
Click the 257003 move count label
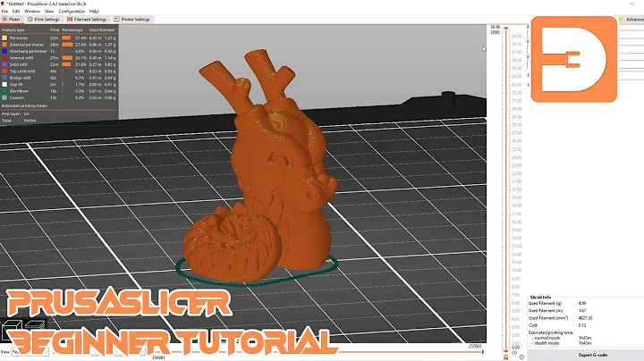click(x=475, y=346)
